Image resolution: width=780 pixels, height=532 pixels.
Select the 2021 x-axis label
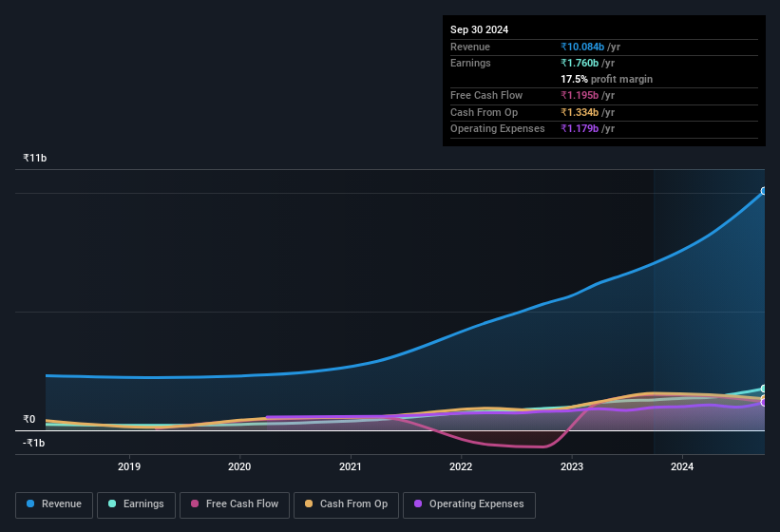pyautogui.click(x=351, y=466)
